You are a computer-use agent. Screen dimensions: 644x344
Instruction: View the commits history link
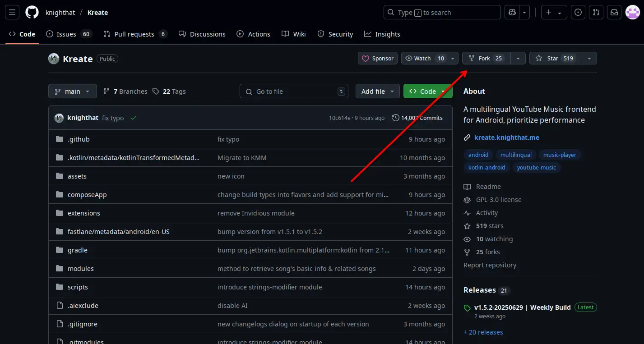coord(417,118)
